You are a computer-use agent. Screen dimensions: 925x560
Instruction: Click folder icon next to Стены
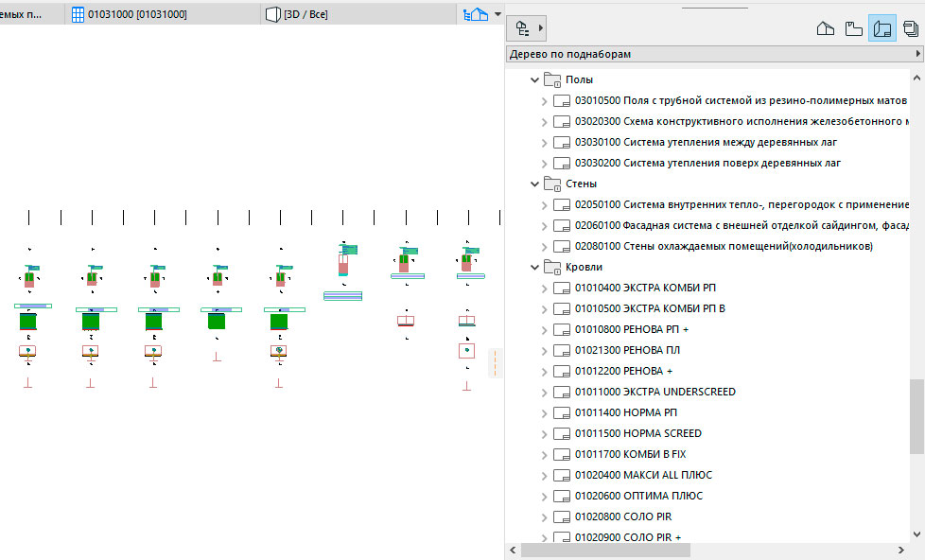click(552, 184)
